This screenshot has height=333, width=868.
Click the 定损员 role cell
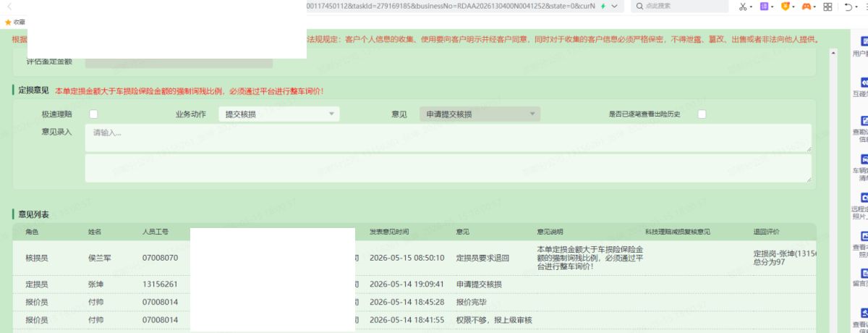click(37, 284)
